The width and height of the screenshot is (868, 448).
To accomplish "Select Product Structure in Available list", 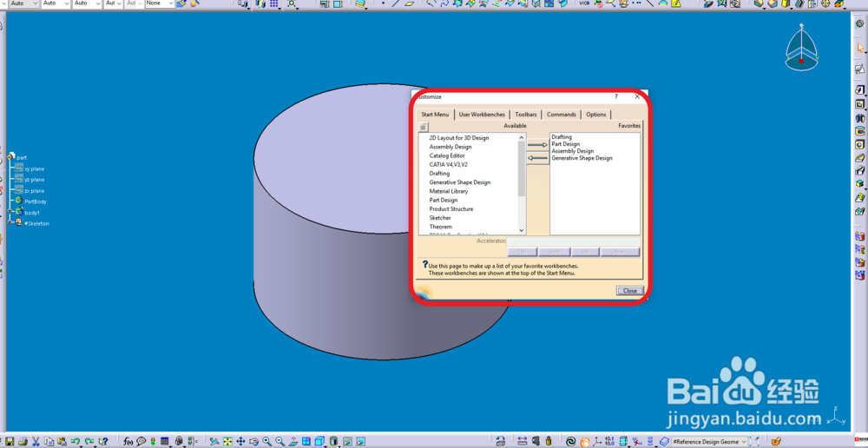I will coord(451,208).
